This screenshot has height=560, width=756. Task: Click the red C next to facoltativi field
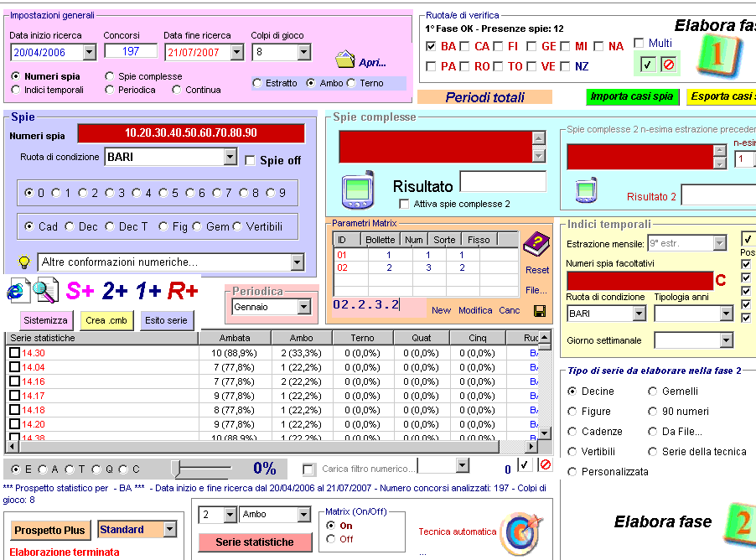[720, 280]
